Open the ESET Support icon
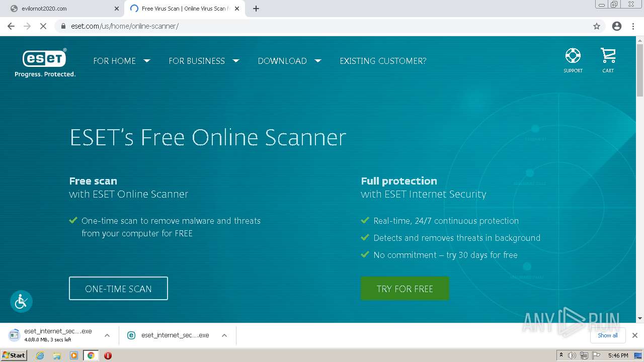This screenshot has width=644, height=362. 573,60
